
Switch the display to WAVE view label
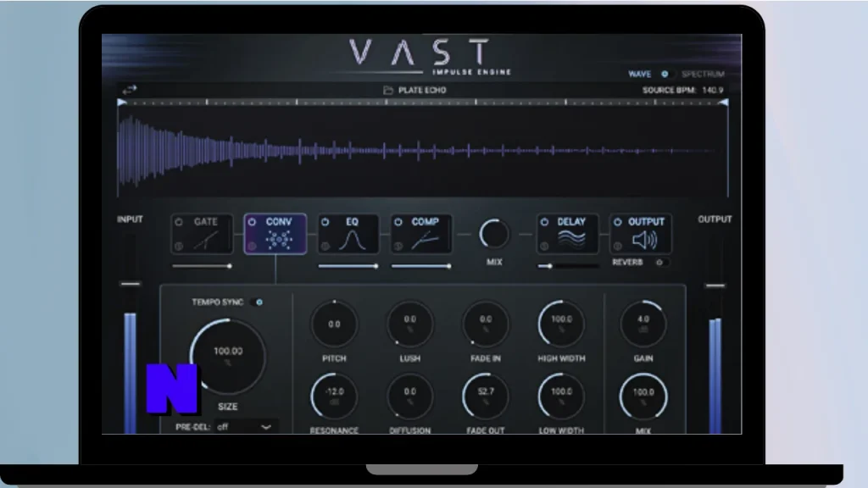point(639,75)
